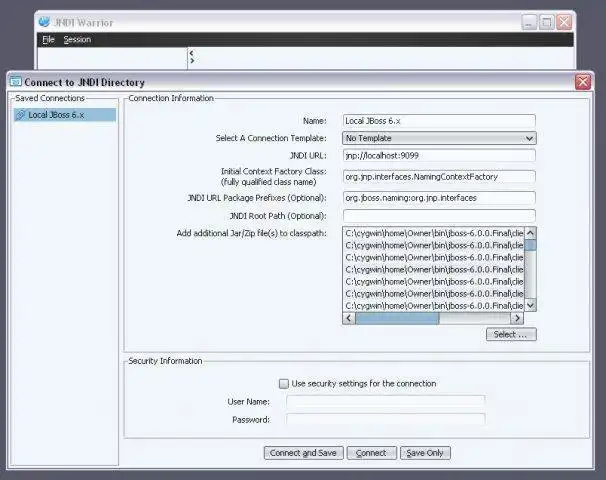Click classpath list scroll up arrow

(x=530, y=233)
